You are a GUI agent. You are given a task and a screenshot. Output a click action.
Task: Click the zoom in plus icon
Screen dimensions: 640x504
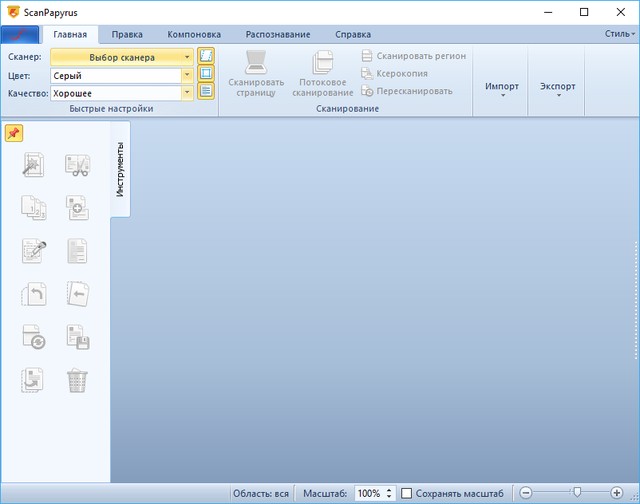point(616,493)
